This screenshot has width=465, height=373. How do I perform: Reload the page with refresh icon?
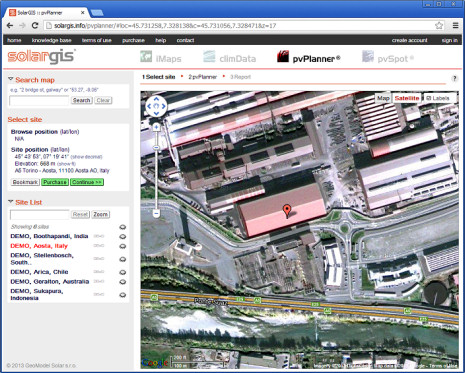(35, 26)
